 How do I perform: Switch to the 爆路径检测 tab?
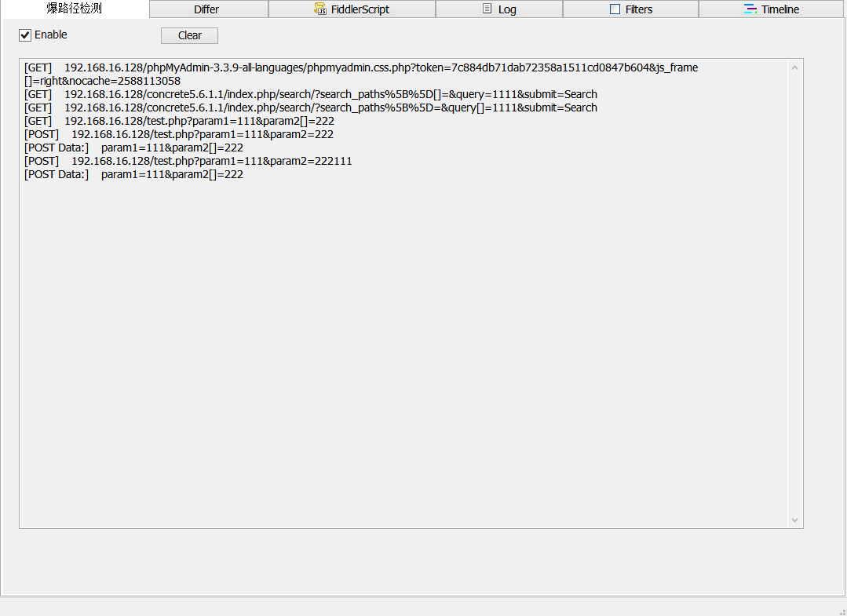(74, 9)
